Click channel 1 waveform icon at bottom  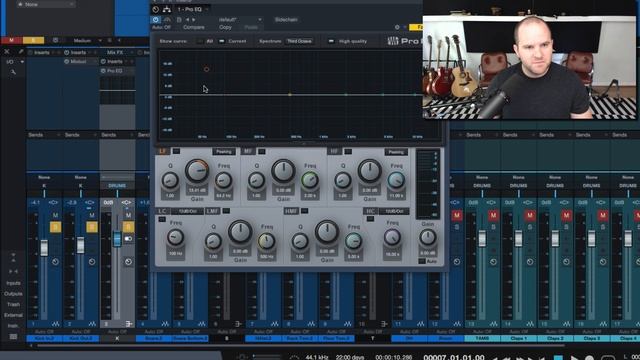click(55, 324)
